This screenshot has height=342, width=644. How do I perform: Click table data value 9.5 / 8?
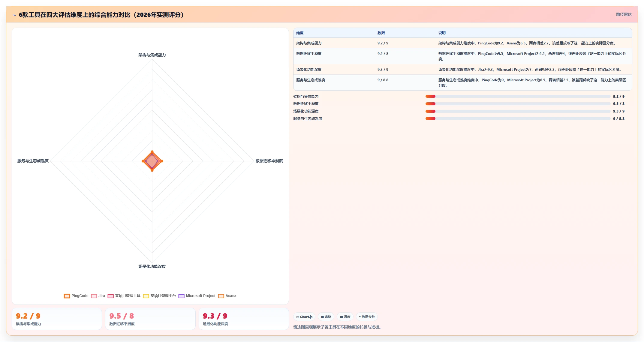point(383,54)
